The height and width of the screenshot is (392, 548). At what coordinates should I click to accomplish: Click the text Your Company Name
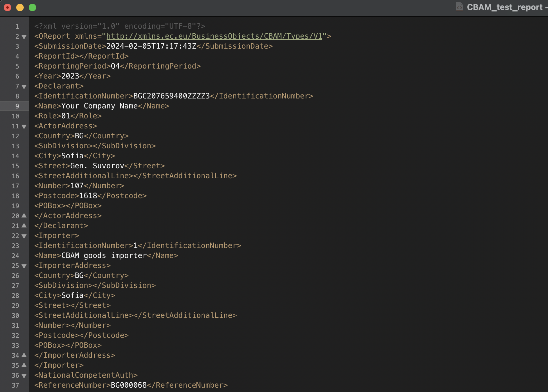tap(99, 106)
